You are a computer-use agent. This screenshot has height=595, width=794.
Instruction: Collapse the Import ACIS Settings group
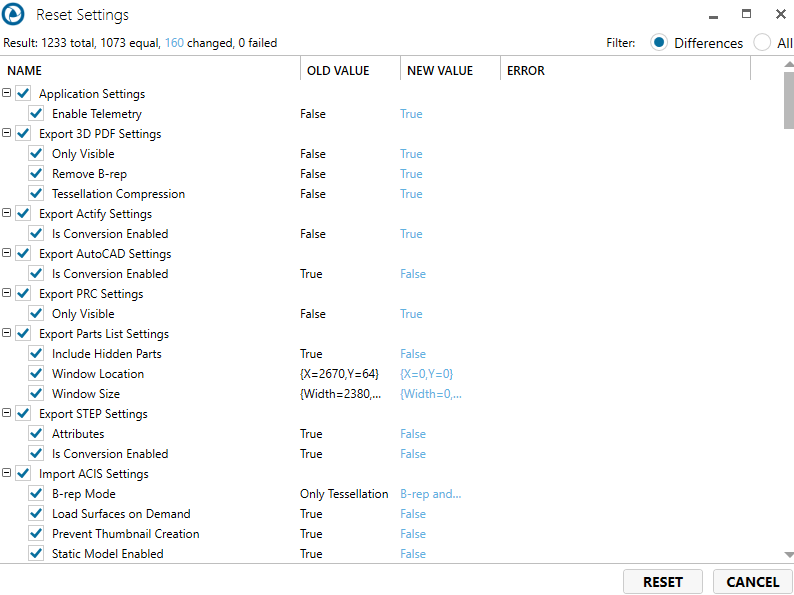pyautogui.click(x=7, y=473)
